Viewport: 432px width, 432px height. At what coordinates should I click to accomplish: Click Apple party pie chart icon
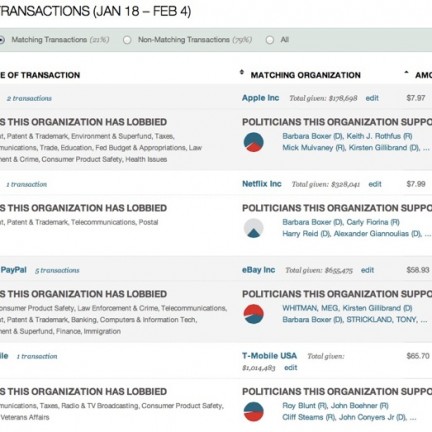(254, 142)
